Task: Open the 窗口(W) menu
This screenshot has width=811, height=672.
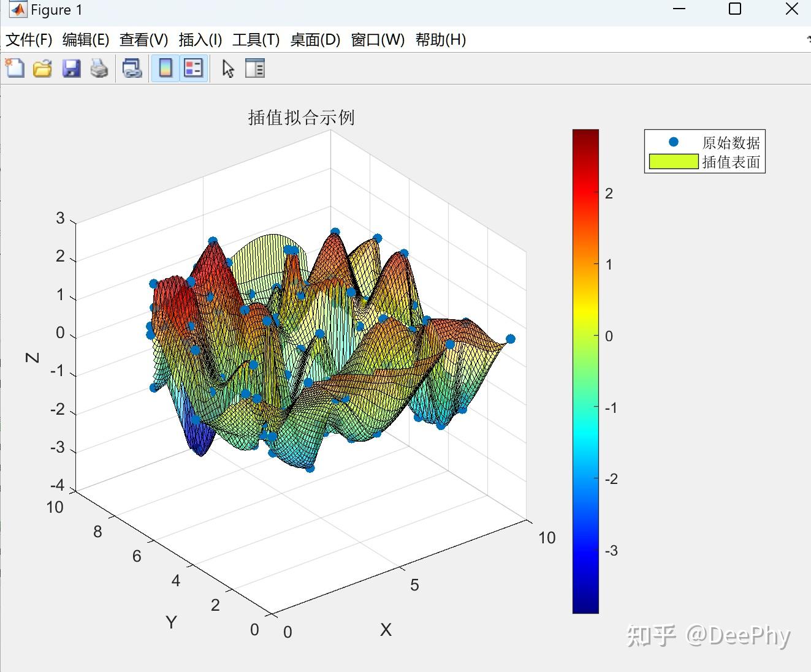Action: 378,40
